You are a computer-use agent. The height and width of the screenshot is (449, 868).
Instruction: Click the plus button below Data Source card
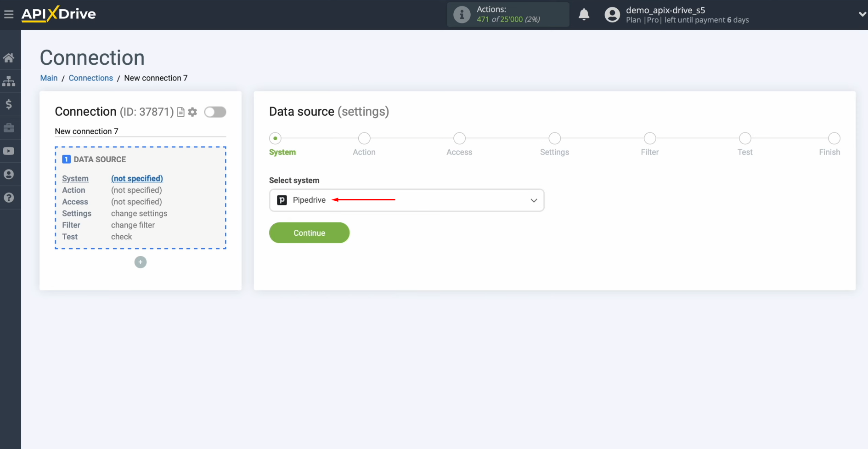(x=140, y=262)
